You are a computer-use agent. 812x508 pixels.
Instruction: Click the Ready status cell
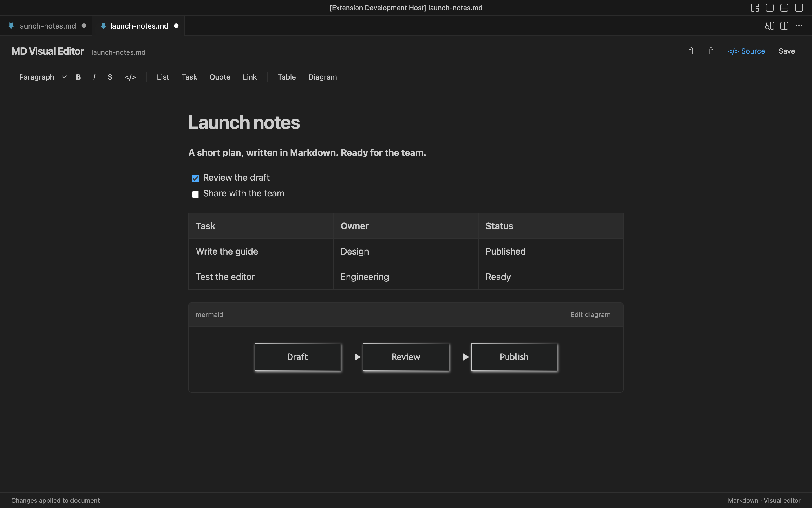(551, 277)
